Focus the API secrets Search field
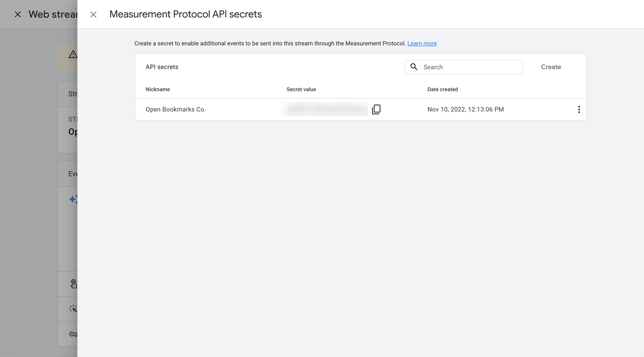The image size is (644, 357). 464,67
